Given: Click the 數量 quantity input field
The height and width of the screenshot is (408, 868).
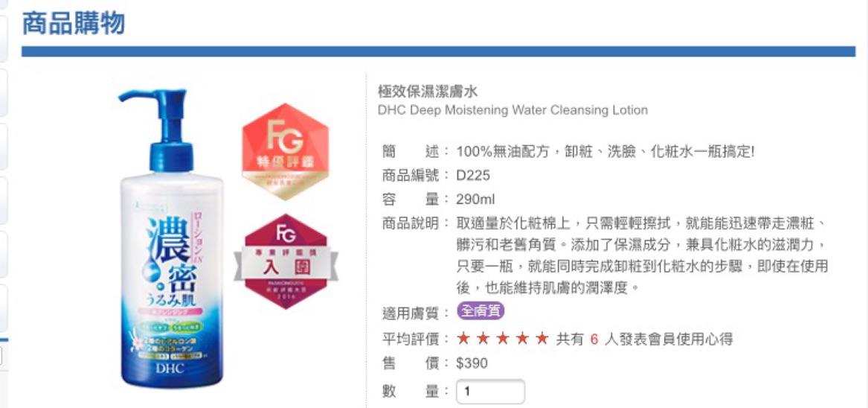Looking at the screenshot, I should (x=490, y=392).
